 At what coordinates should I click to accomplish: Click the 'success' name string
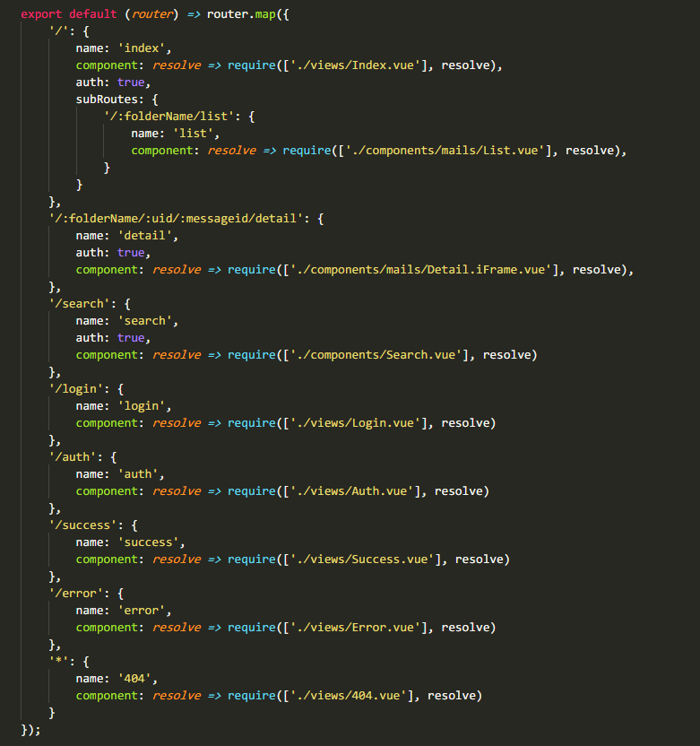[x=149, y=542]
